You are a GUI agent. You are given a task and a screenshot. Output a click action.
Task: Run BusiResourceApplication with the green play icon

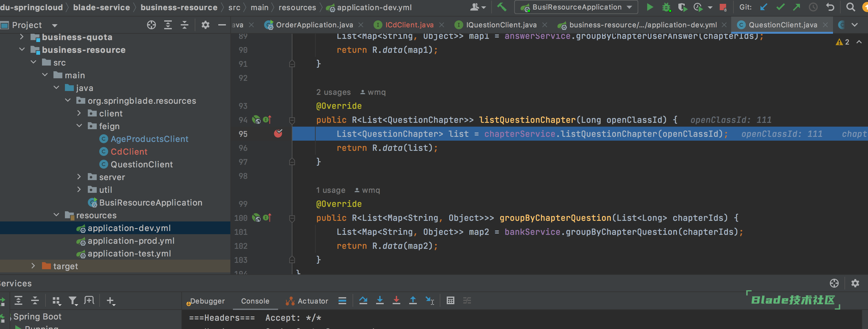(x=650, y=7)
